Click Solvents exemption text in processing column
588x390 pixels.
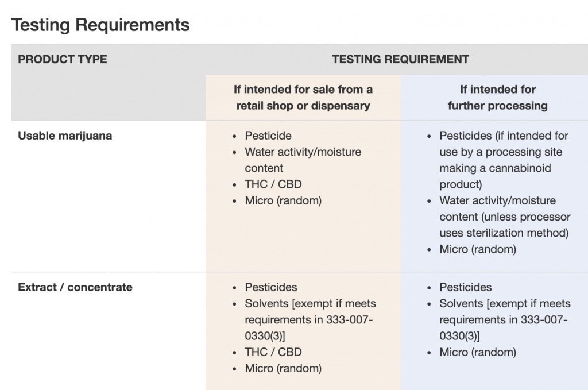pos(505,319)
